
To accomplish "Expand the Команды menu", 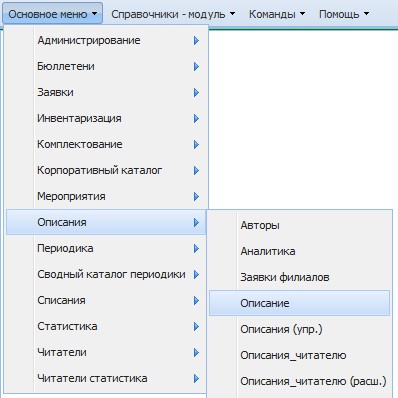I will [277, 14].
